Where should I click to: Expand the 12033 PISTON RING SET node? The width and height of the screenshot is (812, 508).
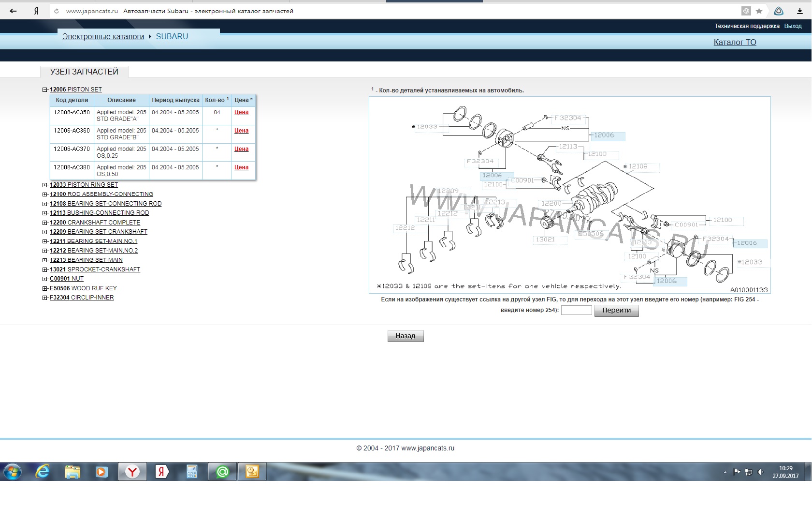click(x=44, y=185)
